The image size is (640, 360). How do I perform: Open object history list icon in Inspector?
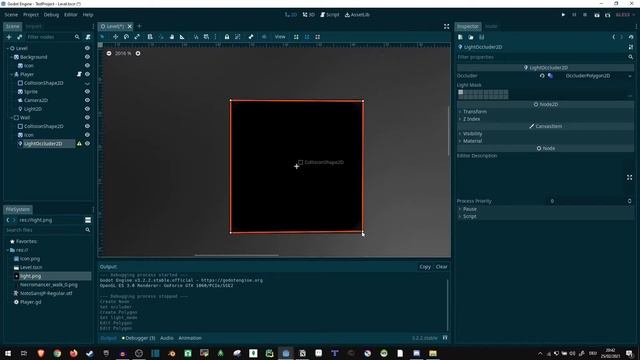tap(631, 37)
